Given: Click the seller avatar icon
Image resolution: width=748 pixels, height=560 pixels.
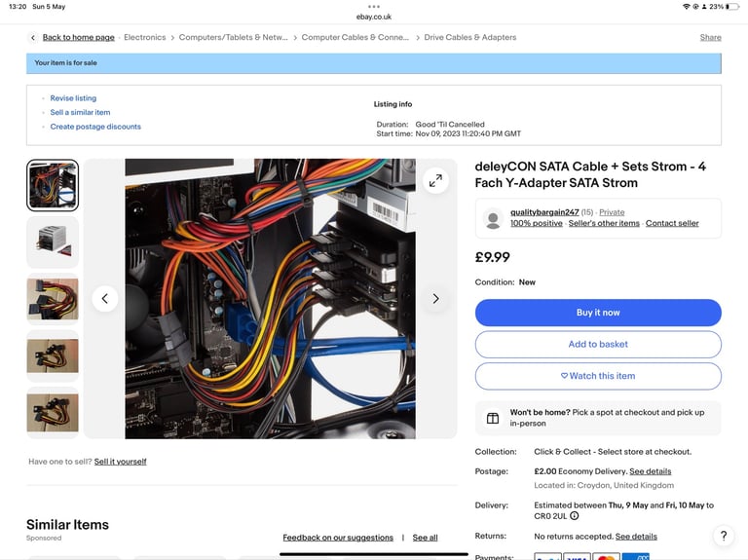Looking at the screenshot, I should [x=493, y=218].
